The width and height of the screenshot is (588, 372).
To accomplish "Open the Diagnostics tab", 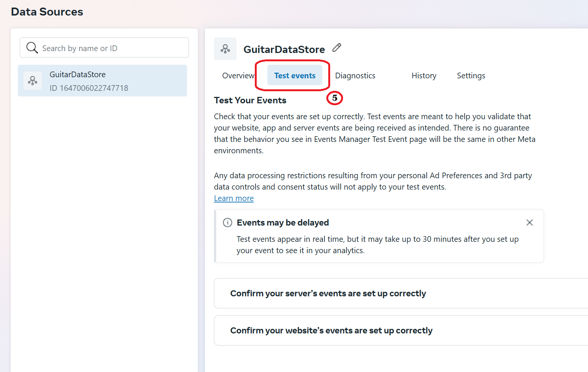I will (x=355, y=76).
